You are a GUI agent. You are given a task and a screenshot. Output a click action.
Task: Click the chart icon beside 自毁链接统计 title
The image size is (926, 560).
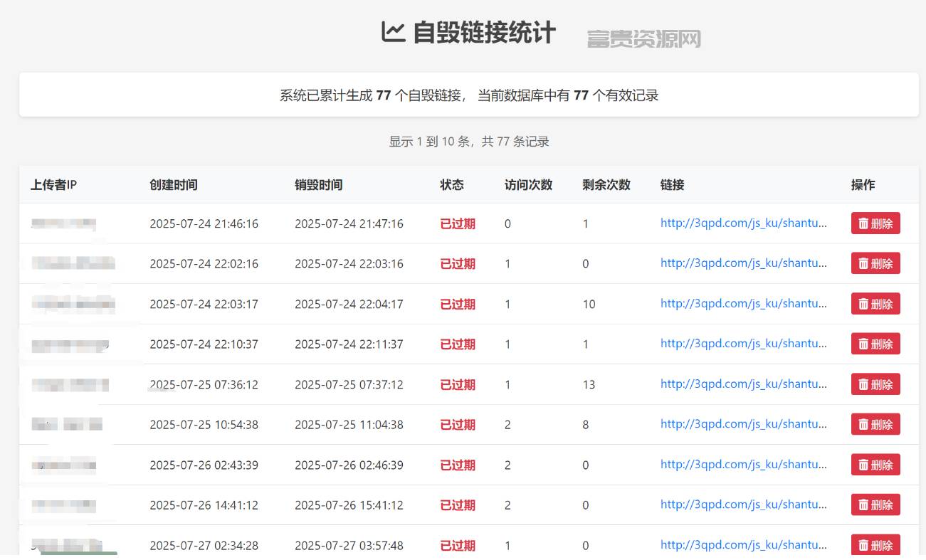click(393, 32)
